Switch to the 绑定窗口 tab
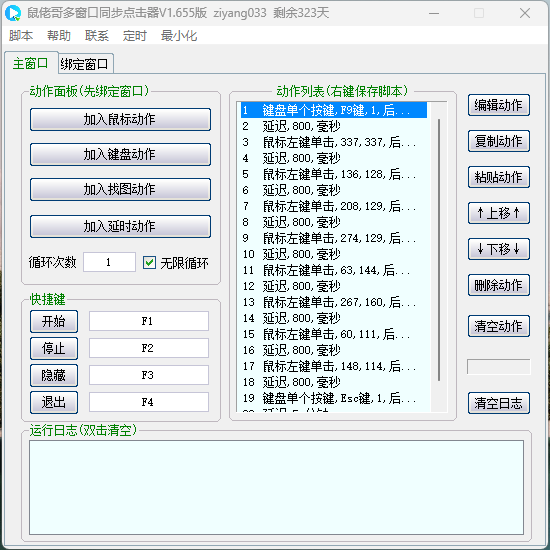This screenshot has height=550, width=550. click(x=85, y=64)
